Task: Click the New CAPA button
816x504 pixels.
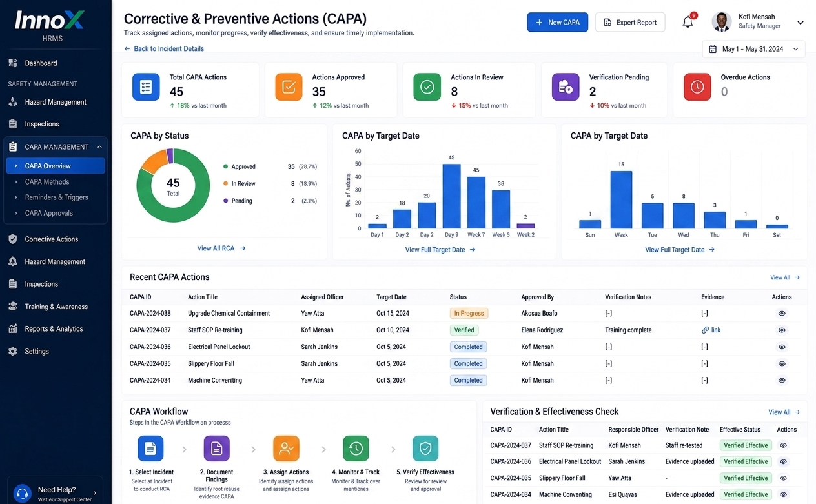Action: coord(557,22)
